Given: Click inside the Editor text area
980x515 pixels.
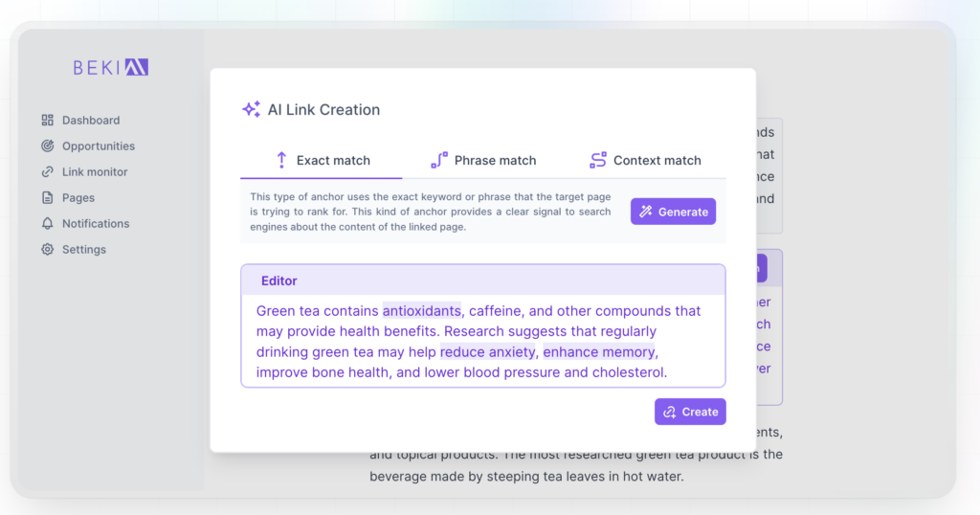Looking at the screenshot, I should pyautogui.click(x=483, y=341).
